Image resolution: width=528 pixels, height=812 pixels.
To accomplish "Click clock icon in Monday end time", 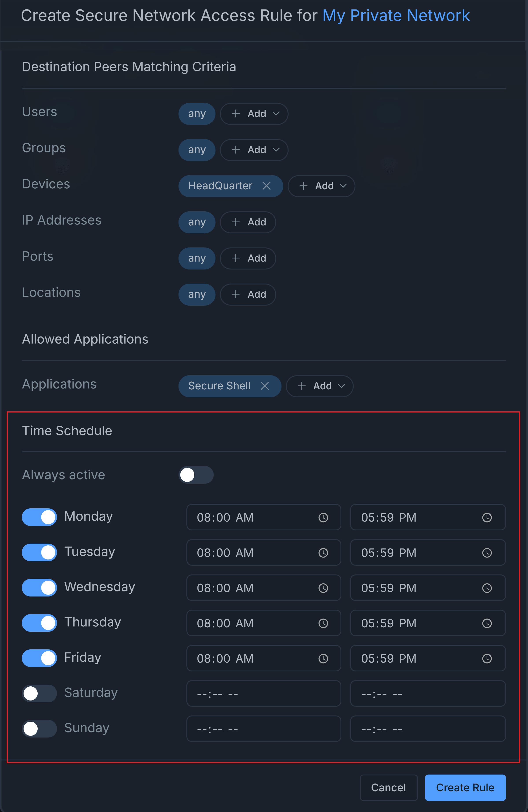I will [x=487, y=518].
